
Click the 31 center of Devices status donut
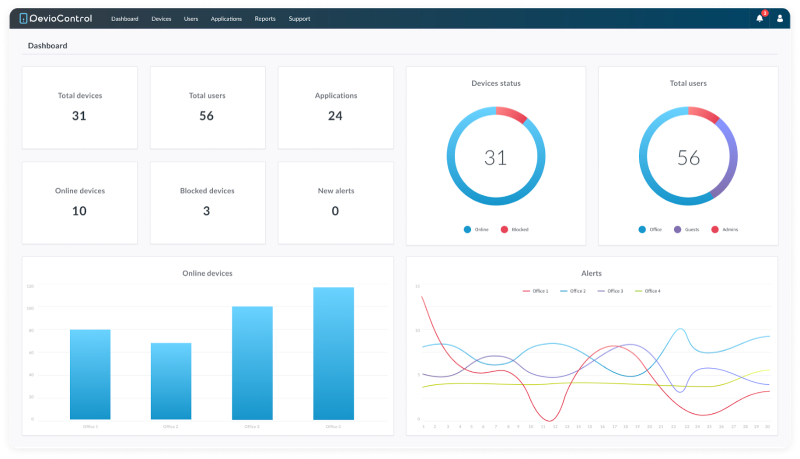click(495, 158)
